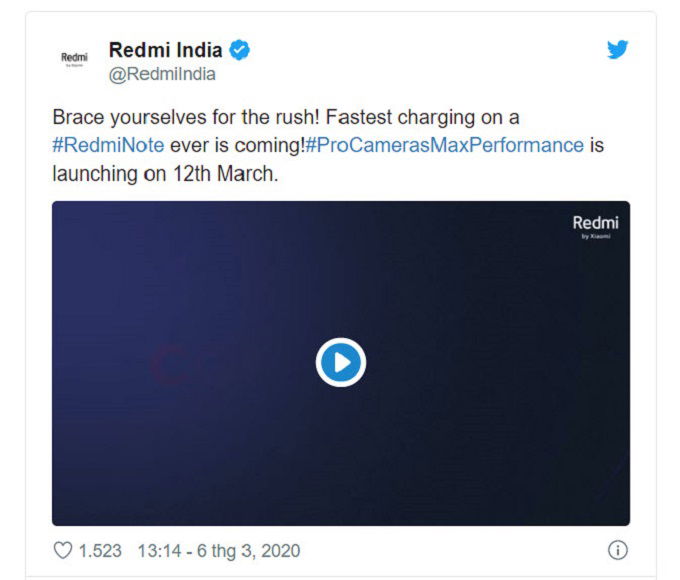Click the faint red circle in video
The height and width of the screenshot is (580, 680).
pyautogui.click(x=171, y=365)
